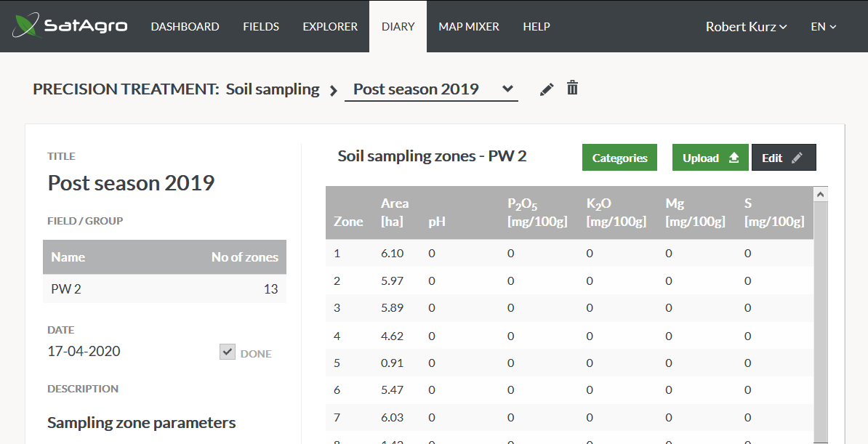Click the SatAgro leaf logo
This screenshot has height=444, width=868.
click(27, 25)
